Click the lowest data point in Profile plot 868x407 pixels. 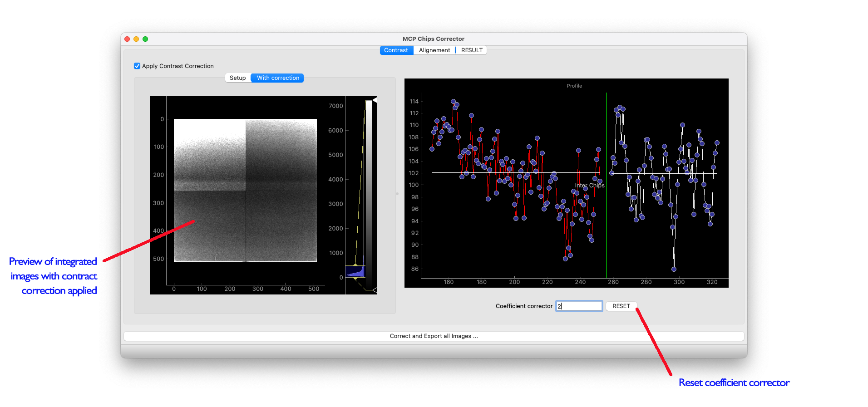(x=674, y=269)
